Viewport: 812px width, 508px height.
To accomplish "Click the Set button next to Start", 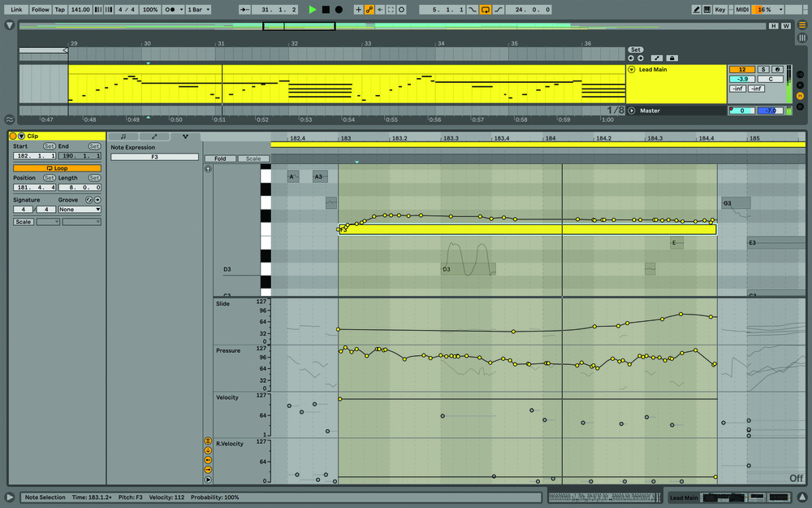I will tap(50, 146).
